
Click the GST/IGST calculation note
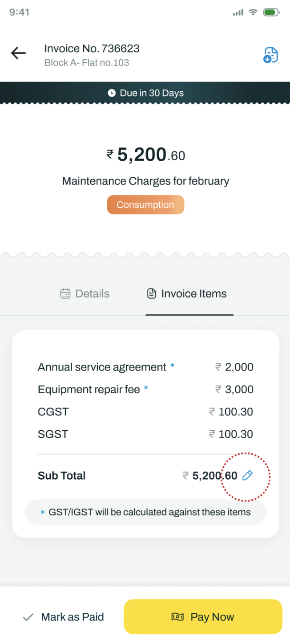(145, 512)
